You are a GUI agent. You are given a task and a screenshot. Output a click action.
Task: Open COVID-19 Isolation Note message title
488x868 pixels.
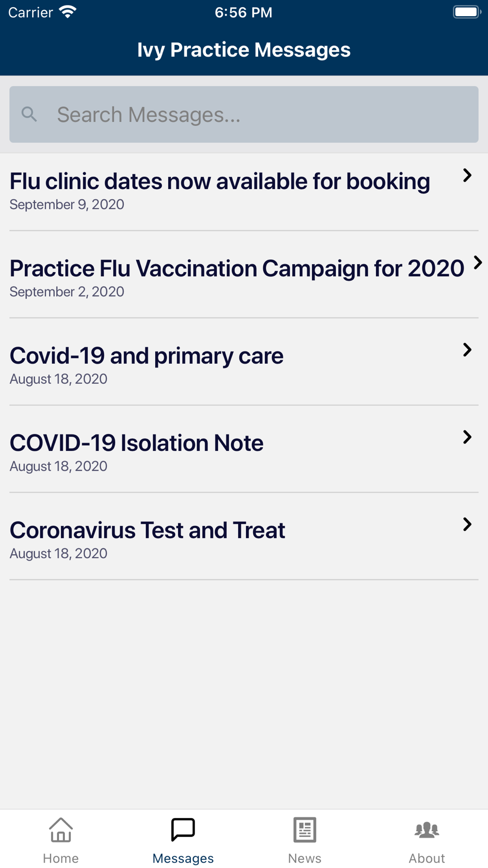point(137,443)
